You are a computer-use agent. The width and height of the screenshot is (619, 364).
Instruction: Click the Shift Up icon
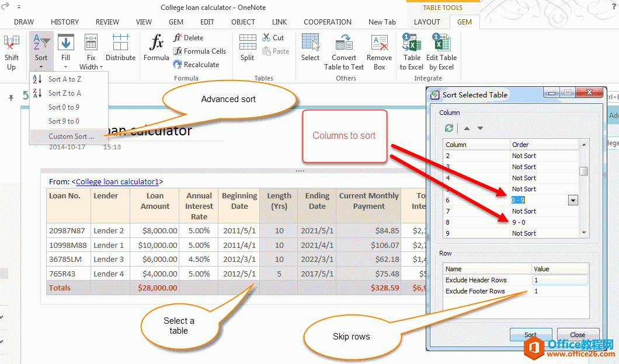(11, 44)
